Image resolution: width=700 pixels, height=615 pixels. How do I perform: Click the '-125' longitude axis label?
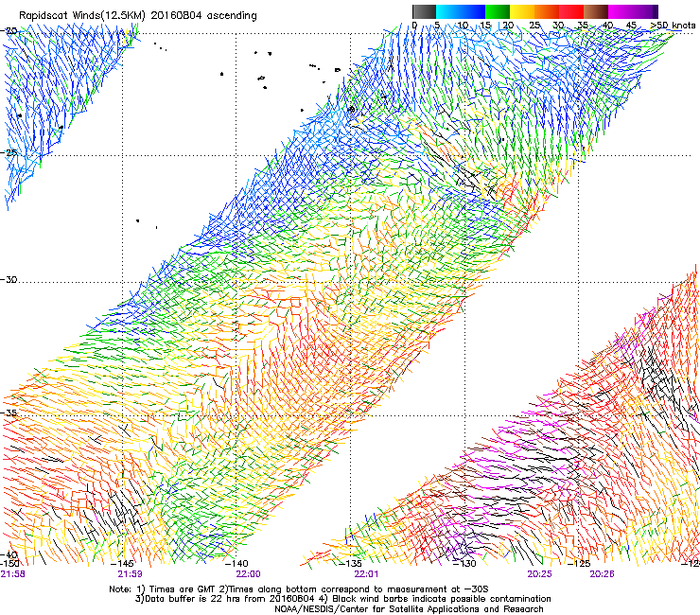[x=579, y=564]
